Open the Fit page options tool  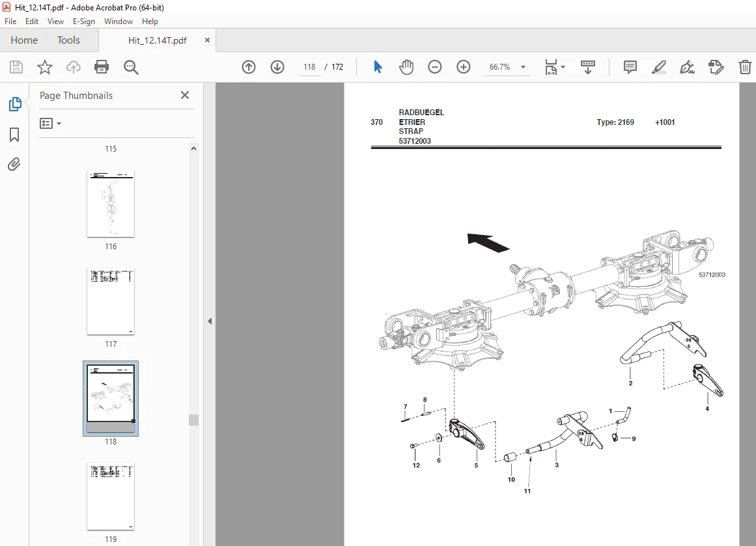551,67
